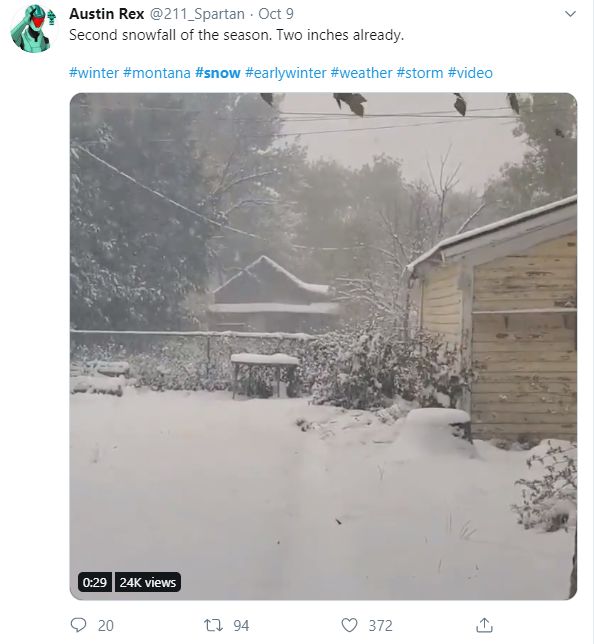This screenshot has height=644, width=594.
Task: Click the retweet arrows icon
Action: tap(214, 625)
